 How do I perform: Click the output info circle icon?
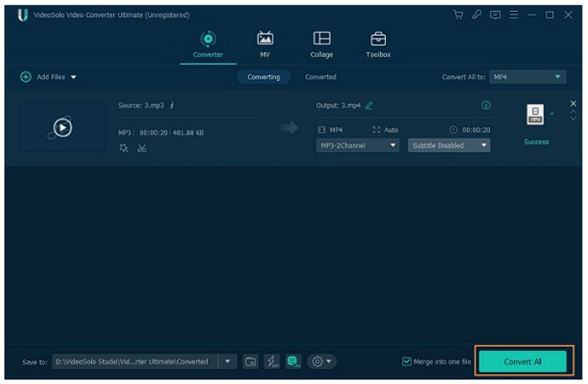coord(486,105)
